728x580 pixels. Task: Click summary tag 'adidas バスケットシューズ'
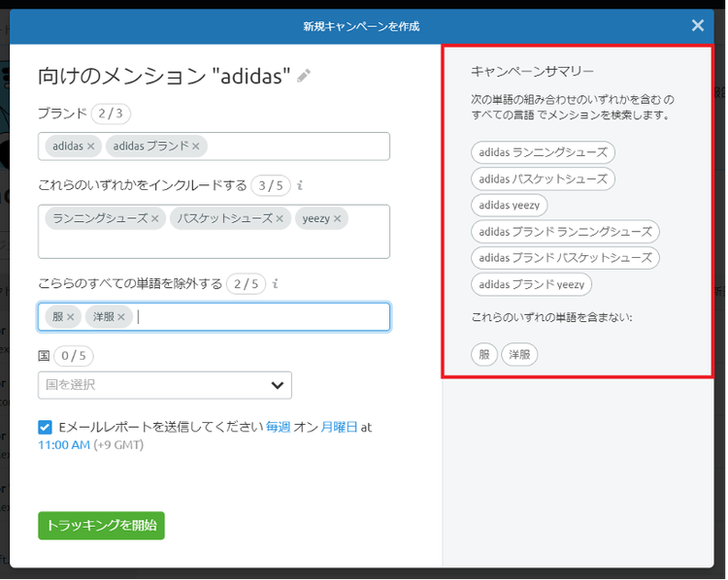tap(543, 178)
